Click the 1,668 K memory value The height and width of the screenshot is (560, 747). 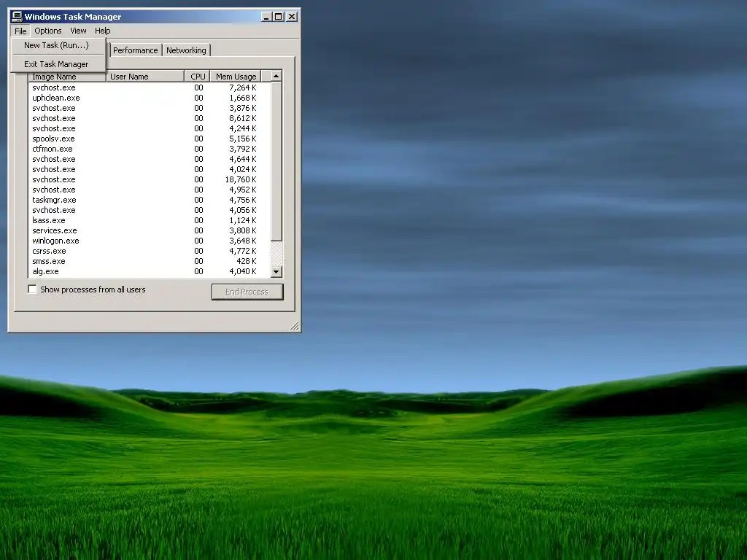[242, 98]
